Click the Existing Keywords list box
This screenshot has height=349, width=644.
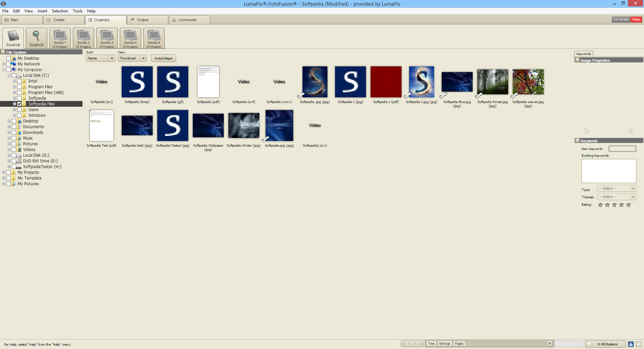tap(609, 171)
